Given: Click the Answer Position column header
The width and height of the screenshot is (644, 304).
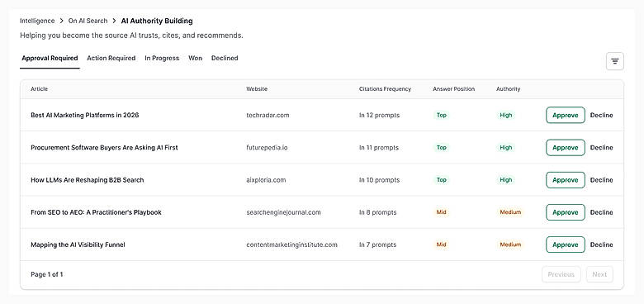Looking at the screenshot, I should pyautogui.click(x=453, y=88).
